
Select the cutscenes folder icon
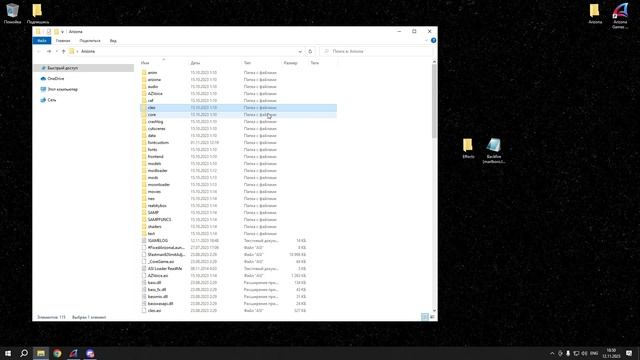pyautogui.click(x=144, y=129)
